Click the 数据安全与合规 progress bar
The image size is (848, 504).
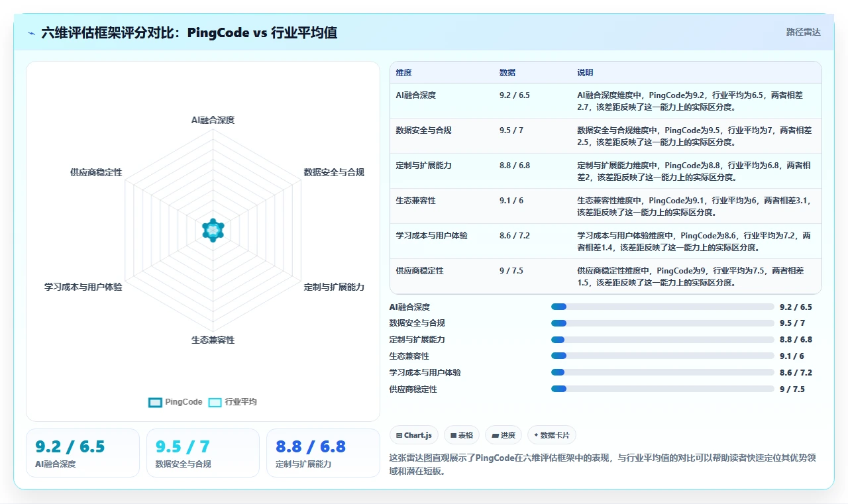point(662,323)
